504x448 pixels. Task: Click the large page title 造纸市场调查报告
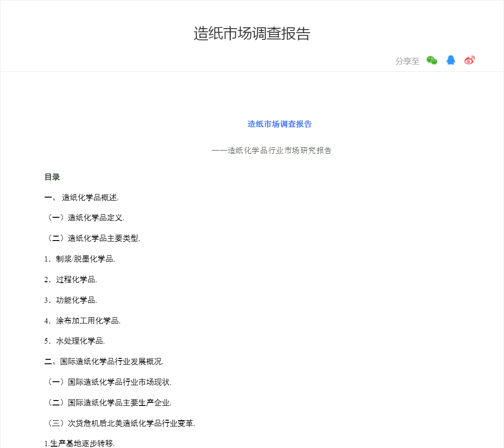[252, 34]
